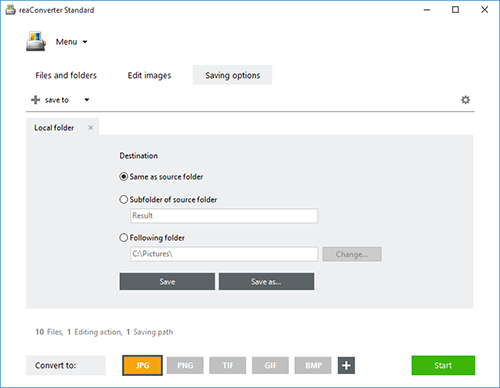The height and width of the screenshot is (388, 500).
Task: Select the Saving options tab
Action: (232, 75)
